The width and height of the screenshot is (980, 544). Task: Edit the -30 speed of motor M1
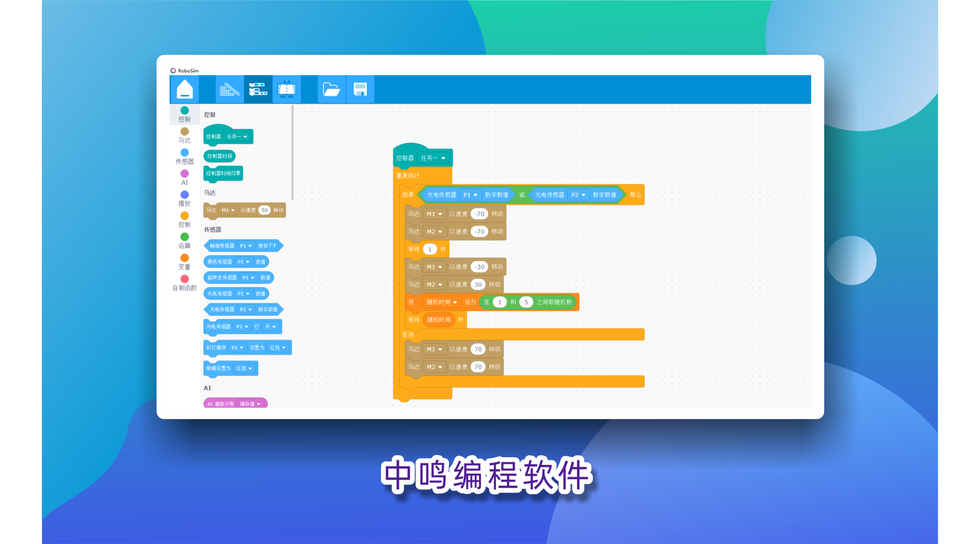(480, 267)
